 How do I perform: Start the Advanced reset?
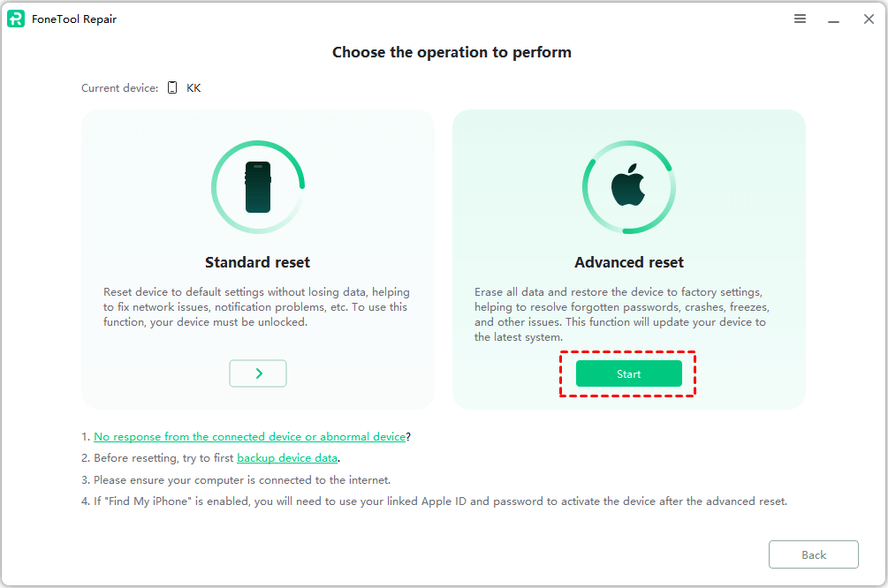(629, 373)
